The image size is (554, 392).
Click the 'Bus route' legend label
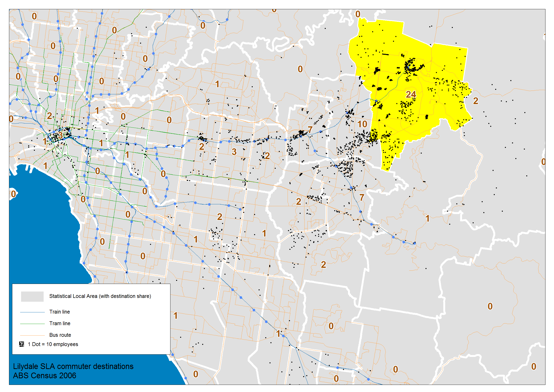tap(60, 335)
